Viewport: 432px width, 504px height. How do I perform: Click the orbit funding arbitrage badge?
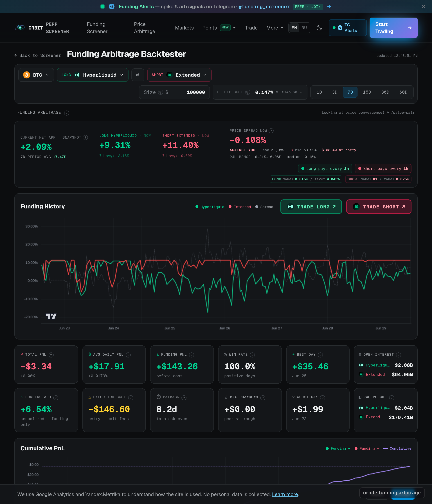(x=392, y=492)
